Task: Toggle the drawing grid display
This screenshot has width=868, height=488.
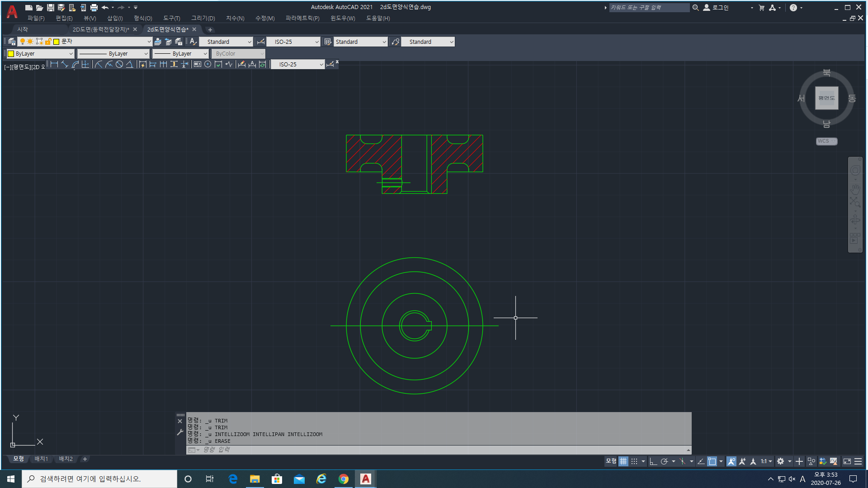Action: pyautogui.click(x=623, y=461)
